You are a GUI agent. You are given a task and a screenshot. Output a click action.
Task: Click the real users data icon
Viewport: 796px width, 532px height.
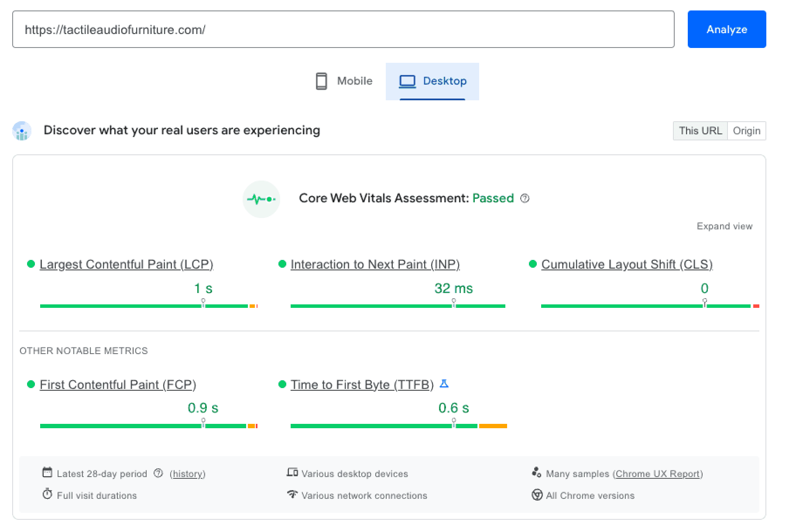[x=22, y=131]
